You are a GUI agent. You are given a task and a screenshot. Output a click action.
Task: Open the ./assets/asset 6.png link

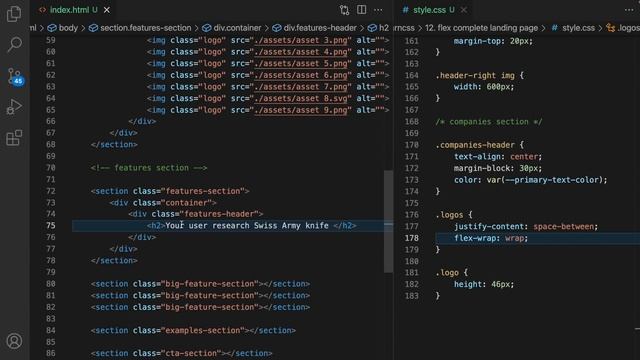point(301,75)
